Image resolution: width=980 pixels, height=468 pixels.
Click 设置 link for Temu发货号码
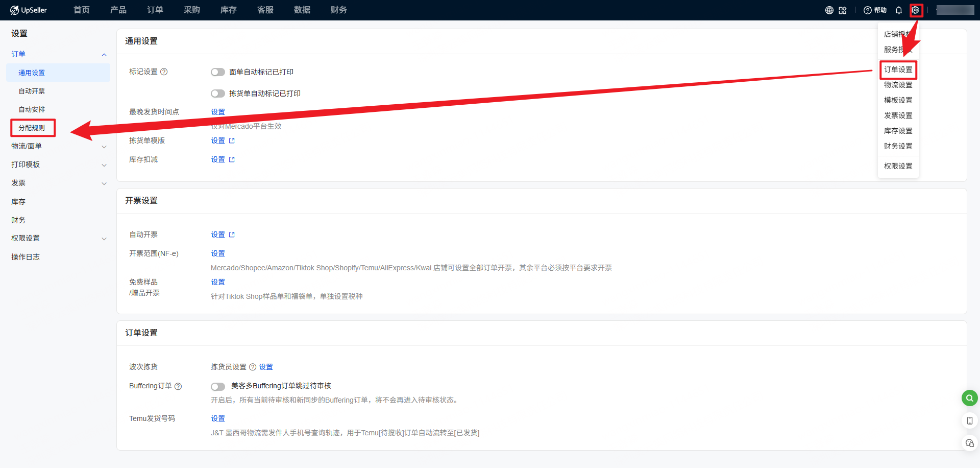[x=218, y=418]
